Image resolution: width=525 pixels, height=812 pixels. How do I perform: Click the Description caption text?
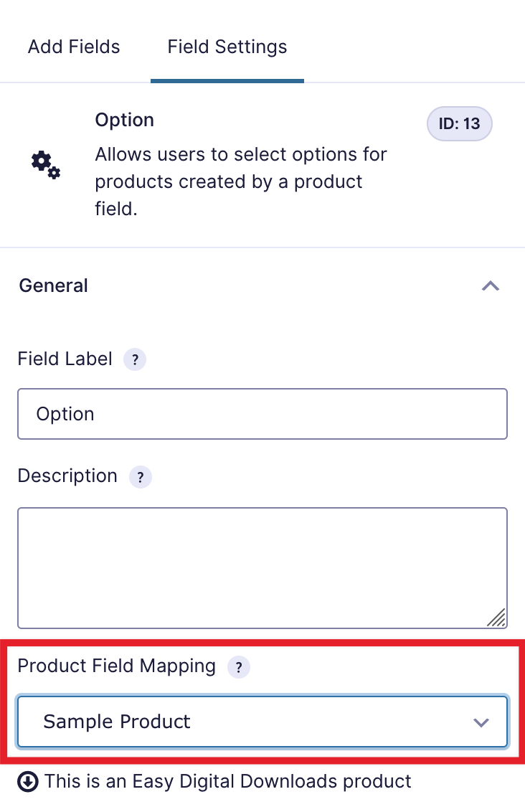pos(67,476)
